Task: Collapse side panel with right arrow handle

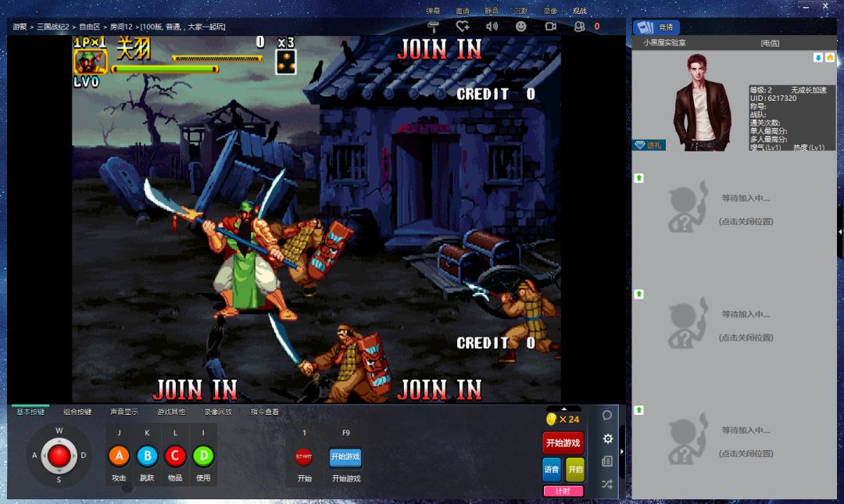Action: (622, 451)
